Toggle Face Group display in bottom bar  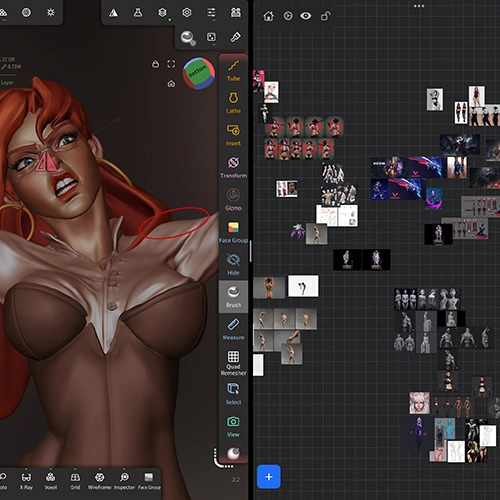point(149,481)
